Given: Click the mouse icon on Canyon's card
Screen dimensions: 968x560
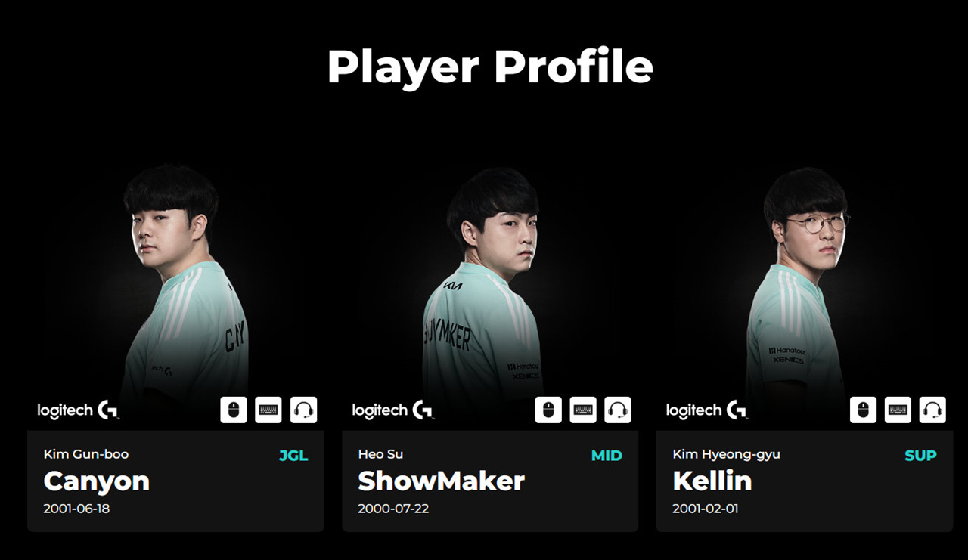Looking at the screenshot, I should 234,410.
